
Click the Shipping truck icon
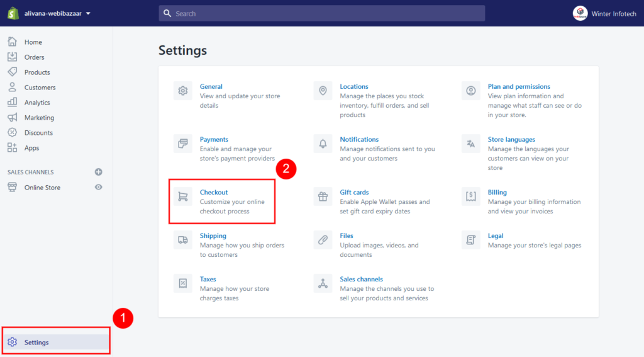click(183, 240)
